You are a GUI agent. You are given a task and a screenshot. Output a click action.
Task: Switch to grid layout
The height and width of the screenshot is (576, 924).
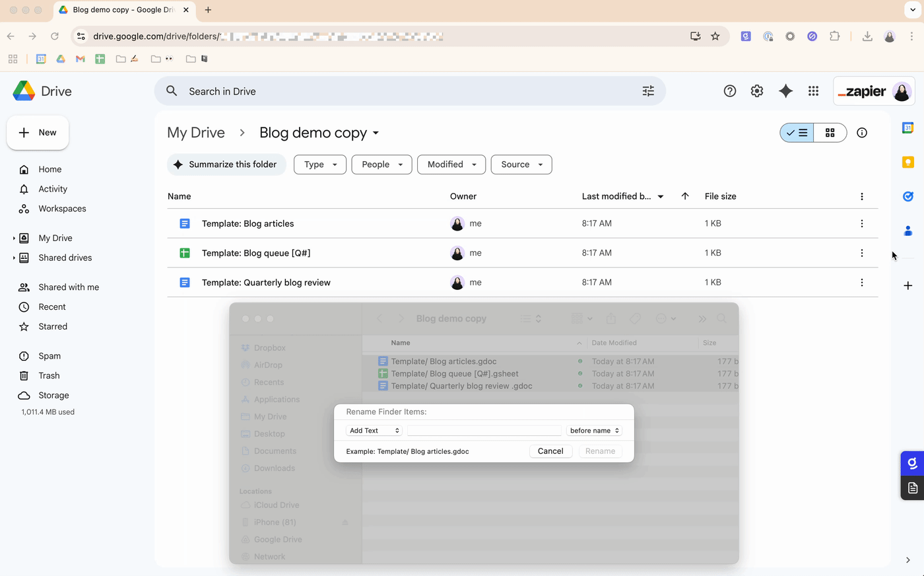[830, 133]
